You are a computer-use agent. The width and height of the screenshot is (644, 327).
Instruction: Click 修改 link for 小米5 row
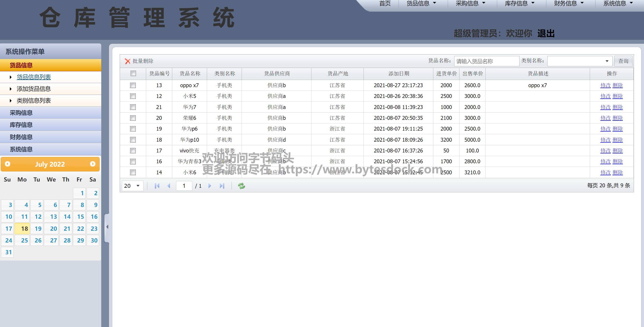[x=605, y=96]
